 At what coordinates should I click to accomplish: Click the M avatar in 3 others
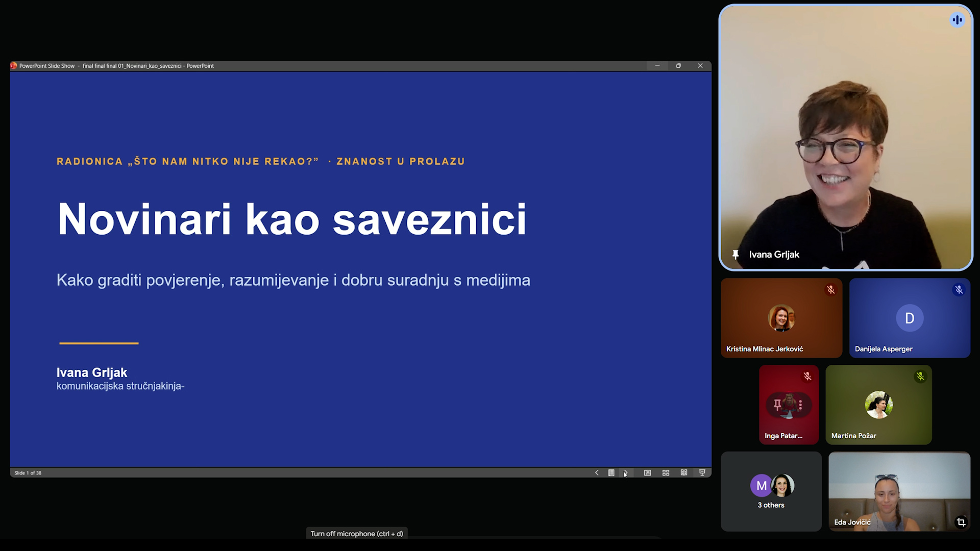[x=762, y=486]
